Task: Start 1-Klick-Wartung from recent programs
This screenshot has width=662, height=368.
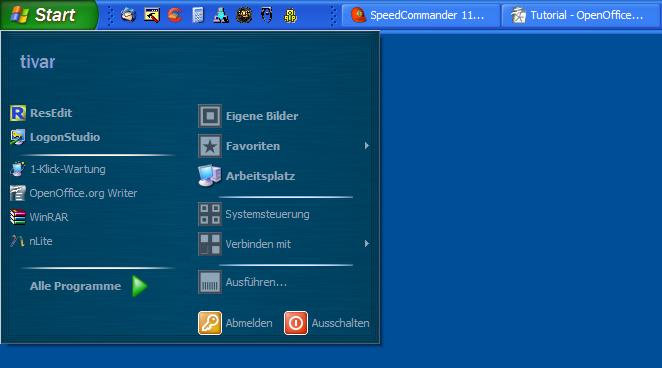Action: [x=68, y=169]
